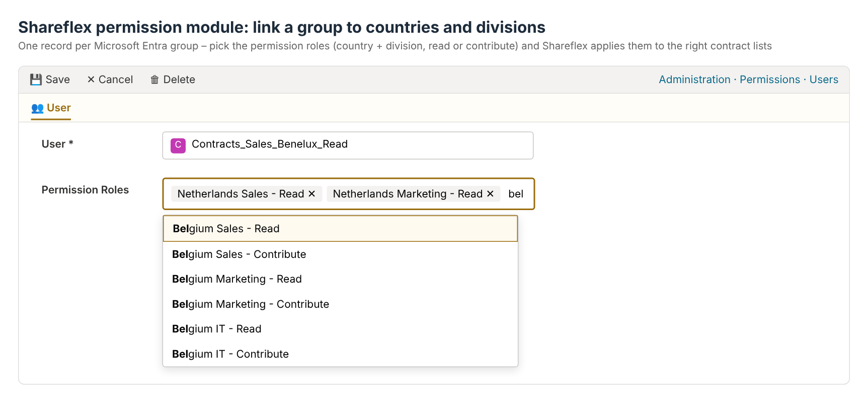Screen dimensions: 868x403
Task: Select Belgium IT - Read option
Action: pos(340,329)
